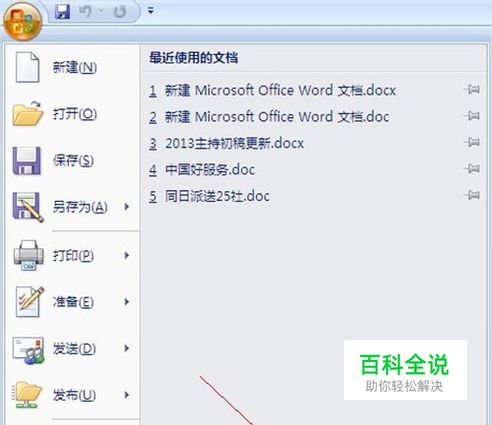This screenshot has height=425, width=492.
Task: Expand the 发布 submenu arrow
Action: coord(127,395)
